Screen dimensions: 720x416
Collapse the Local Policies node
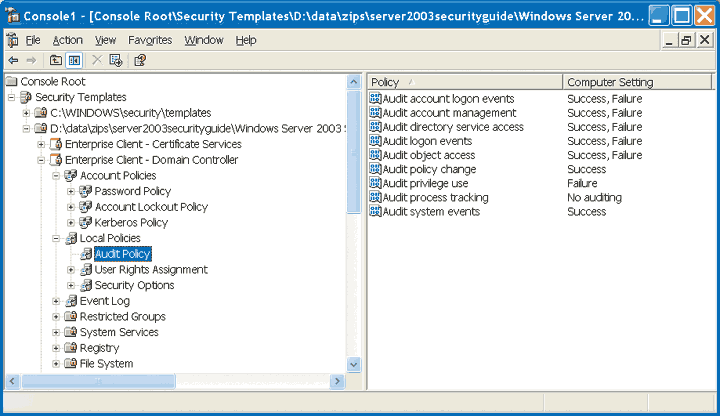(x=56, y=238)
